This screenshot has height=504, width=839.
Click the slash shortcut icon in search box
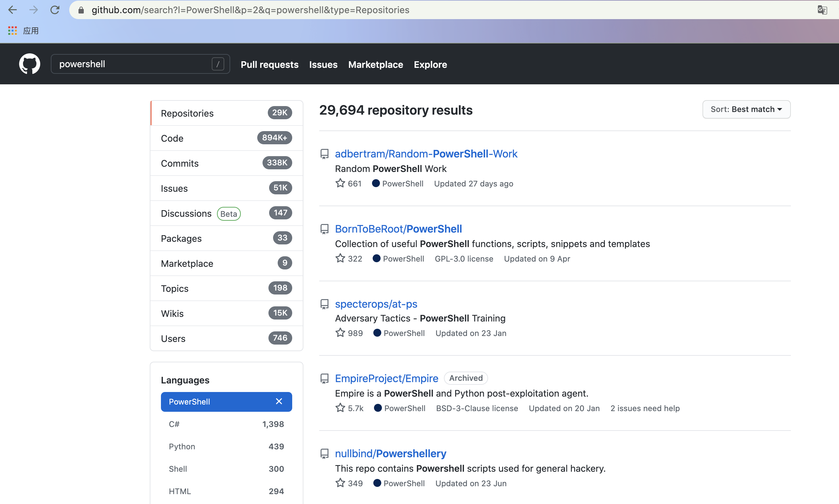coord(218,64)
